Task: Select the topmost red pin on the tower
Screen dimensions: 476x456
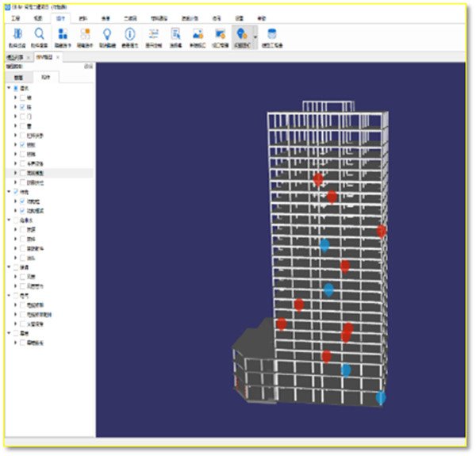Action: pos(318,179)
